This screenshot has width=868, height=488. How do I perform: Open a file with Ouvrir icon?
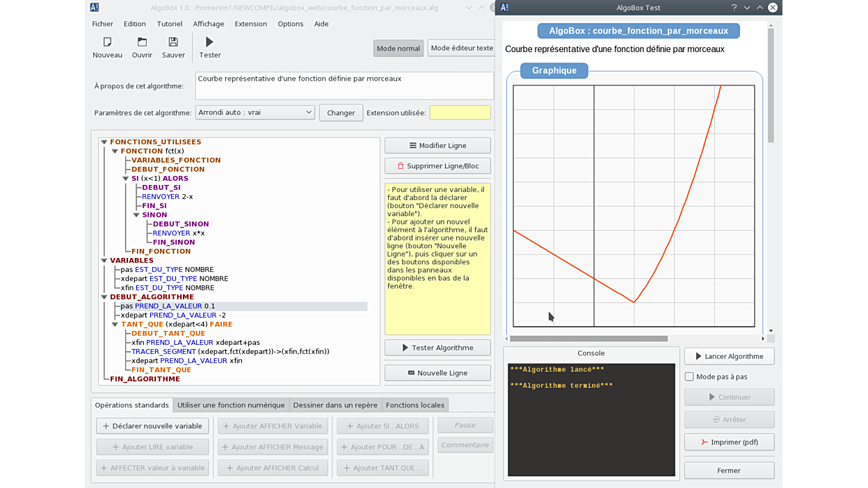(x=142, y=43)
